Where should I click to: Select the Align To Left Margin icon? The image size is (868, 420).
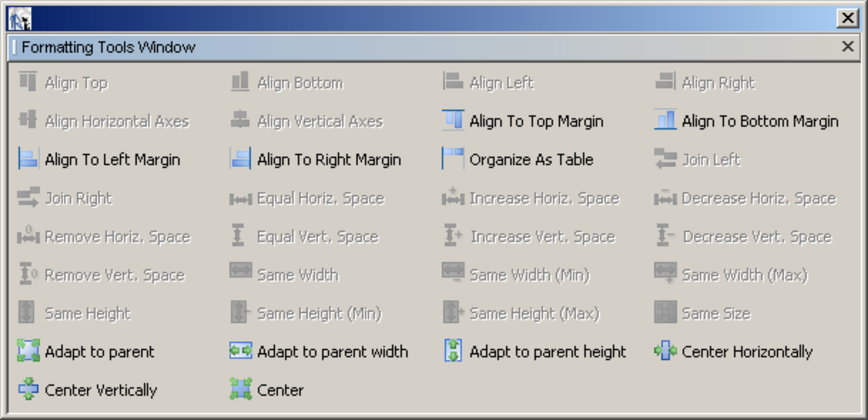pyautogui.click(x=28, y=159)
